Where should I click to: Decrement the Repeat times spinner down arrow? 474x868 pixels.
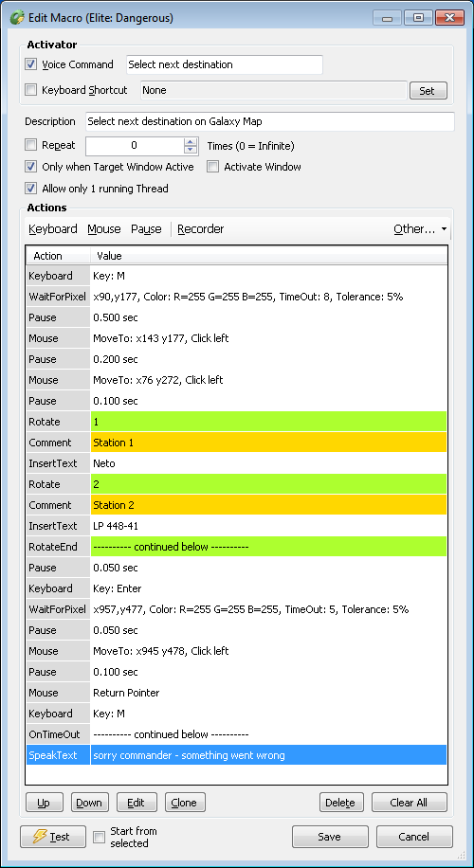click(x=191, y=150)
